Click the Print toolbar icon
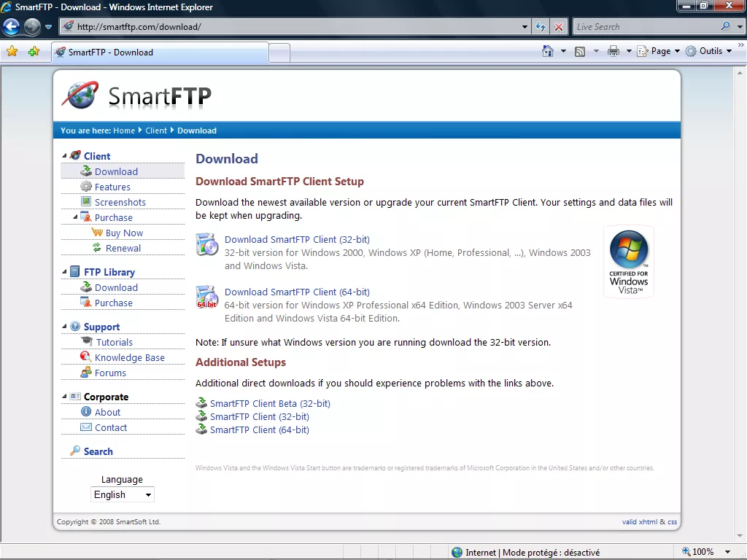Viewport: 747px width, 560px height. pos(614,51)
